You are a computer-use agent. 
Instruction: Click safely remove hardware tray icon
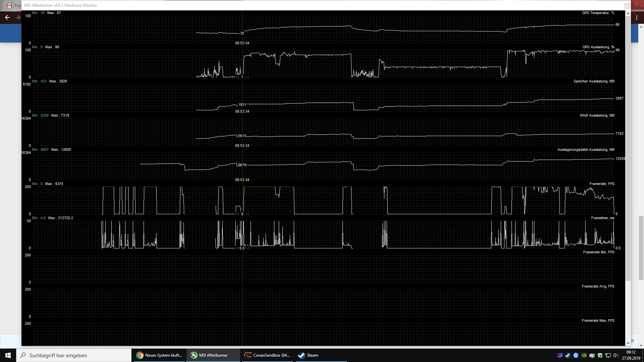click(x=592, y=355)
